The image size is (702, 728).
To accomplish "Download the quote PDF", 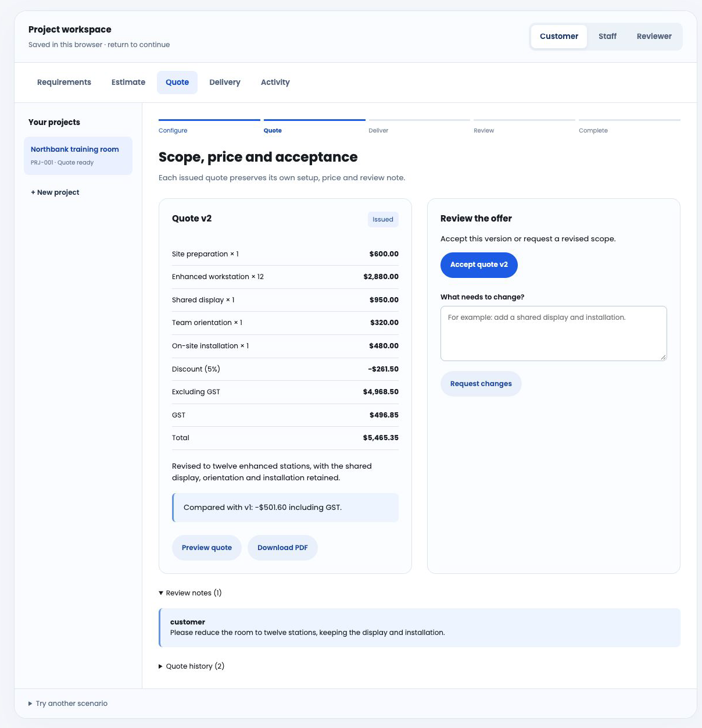I will tap(282, 548).
